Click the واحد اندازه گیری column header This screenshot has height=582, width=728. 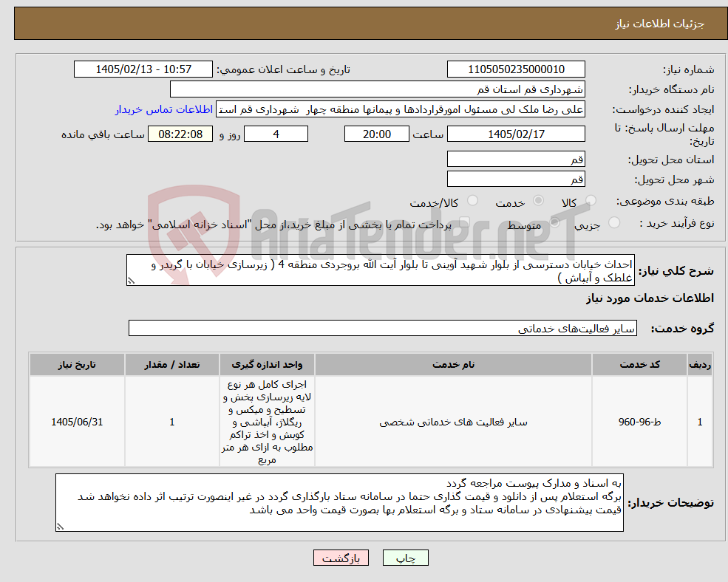(267, 364)
